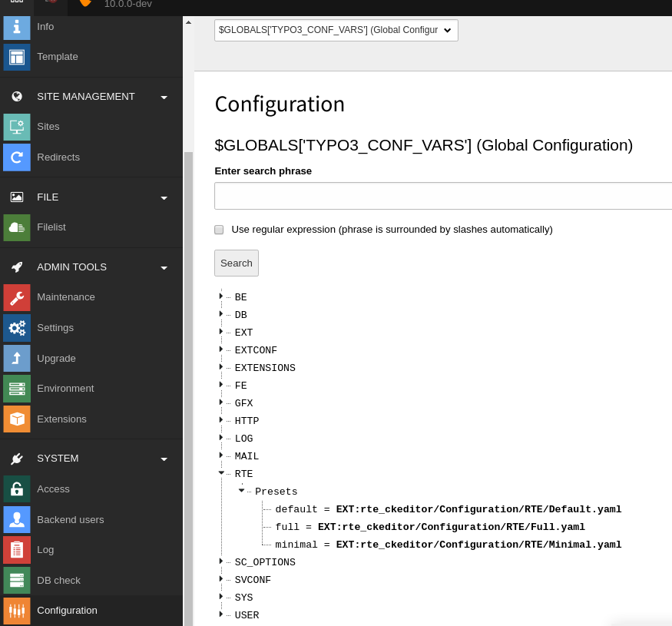Open the DB check module icon
672x626 pixels.
click(17, 581)
